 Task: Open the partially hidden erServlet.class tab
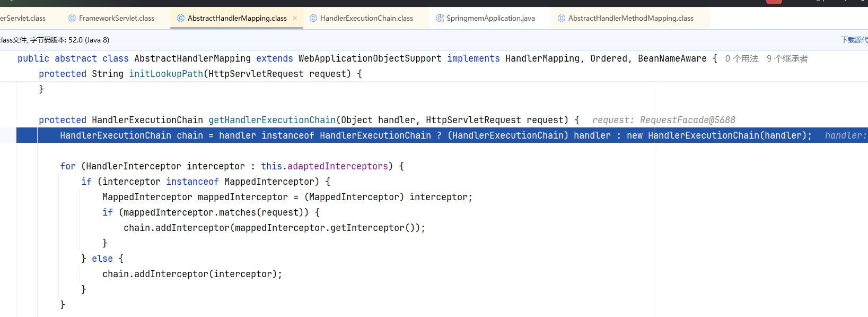(23, 18)
